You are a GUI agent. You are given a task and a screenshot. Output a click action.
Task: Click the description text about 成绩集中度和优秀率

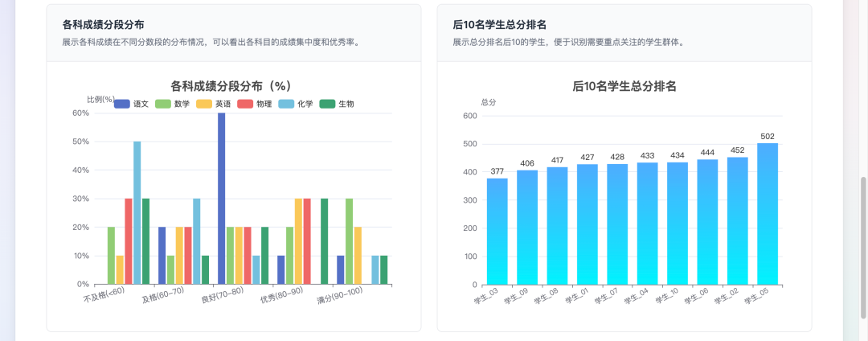coord(213,42)
